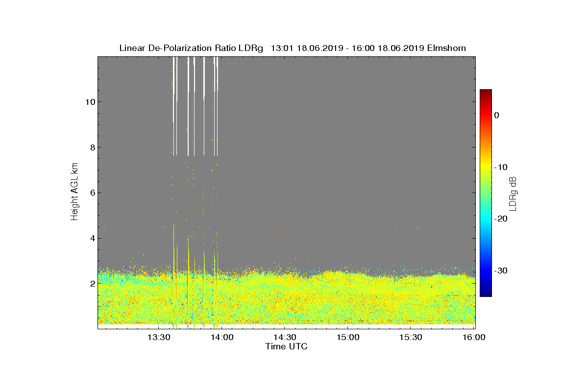This screenshot has height=392, width=588.
Task: Click the 6 km height tick label
Action: click(92, 193)
